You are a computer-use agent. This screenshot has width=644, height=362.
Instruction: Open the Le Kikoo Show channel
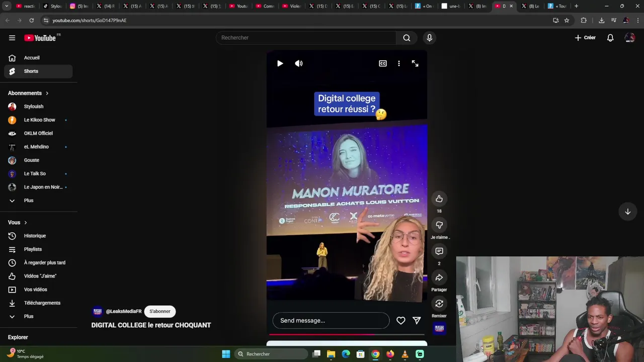[x=38, y=120]
